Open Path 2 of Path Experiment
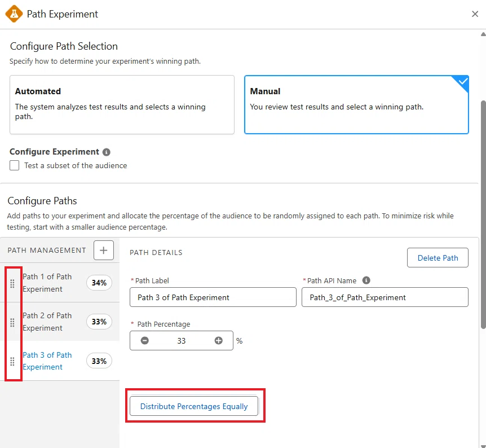This screenshot has height=448, width=486. point(47,322)
